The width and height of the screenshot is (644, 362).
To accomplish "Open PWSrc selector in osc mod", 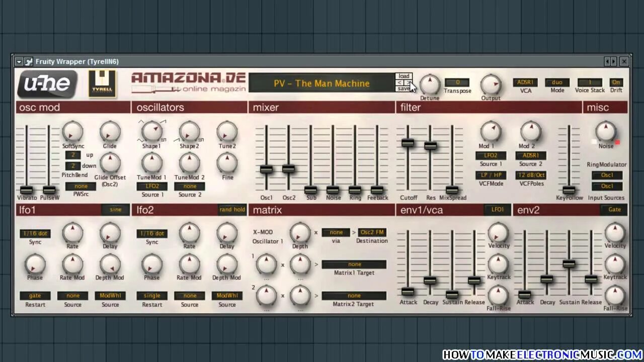I will [x=80, y=187].
